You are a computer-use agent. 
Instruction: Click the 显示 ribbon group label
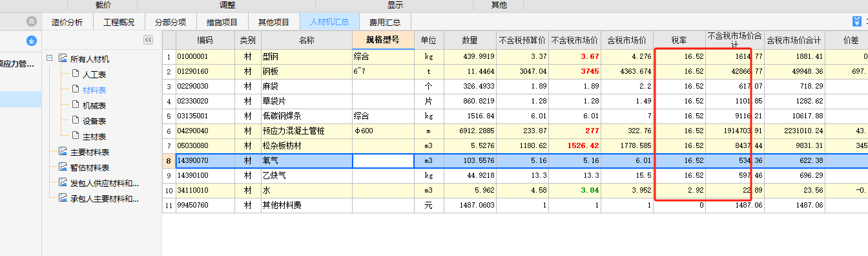395,5
